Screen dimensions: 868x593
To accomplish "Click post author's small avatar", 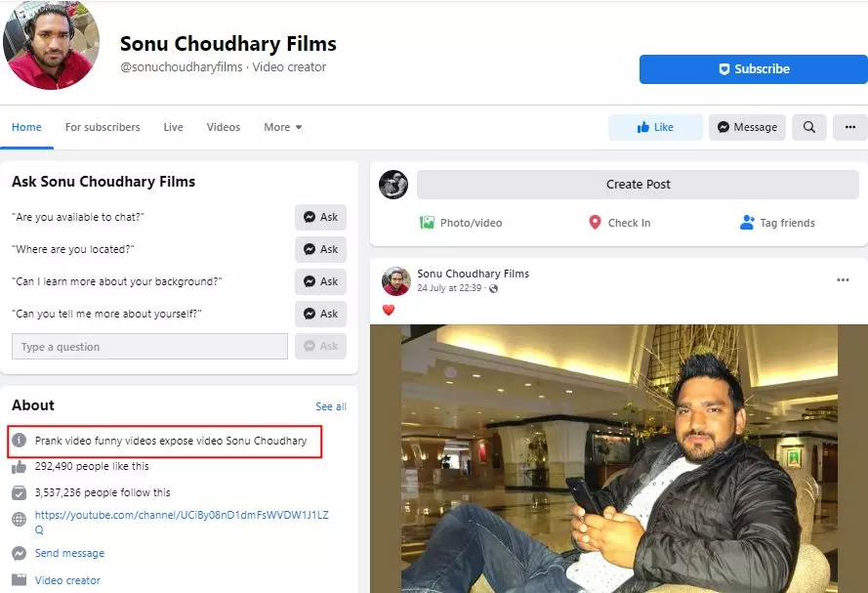I will click(x=396, y=280).
